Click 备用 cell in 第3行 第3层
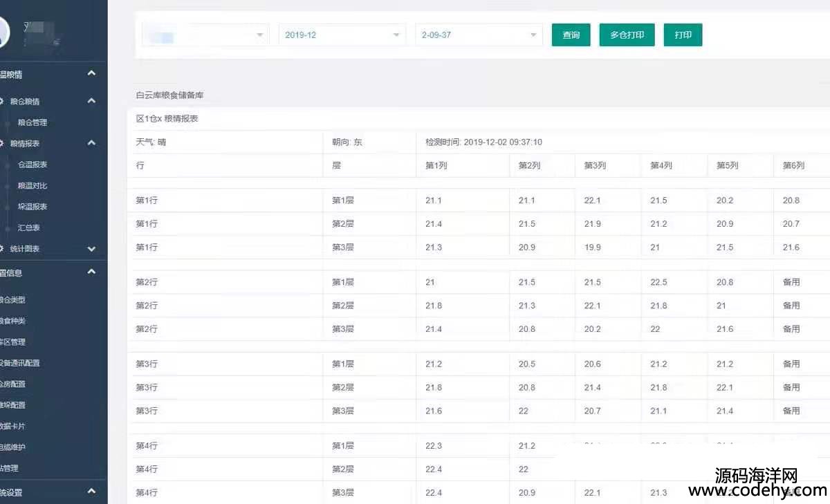 pyautogui.click(x=791, y=411)
